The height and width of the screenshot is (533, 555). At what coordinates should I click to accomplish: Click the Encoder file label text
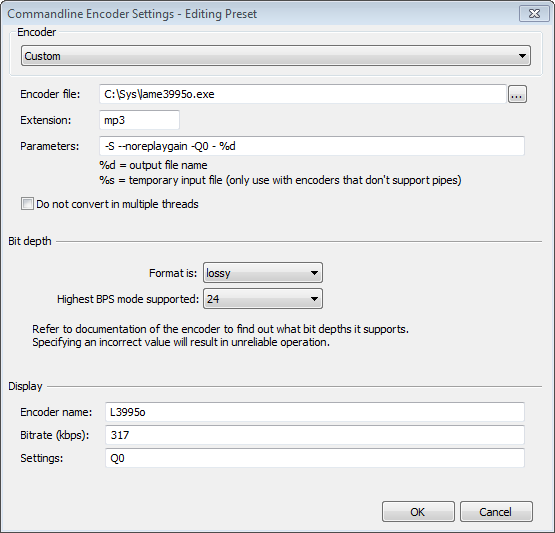click(50, 94)
